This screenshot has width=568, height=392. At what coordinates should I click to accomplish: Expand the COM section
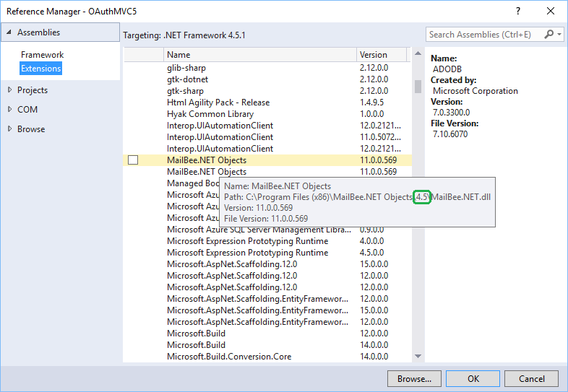[9, 110]
